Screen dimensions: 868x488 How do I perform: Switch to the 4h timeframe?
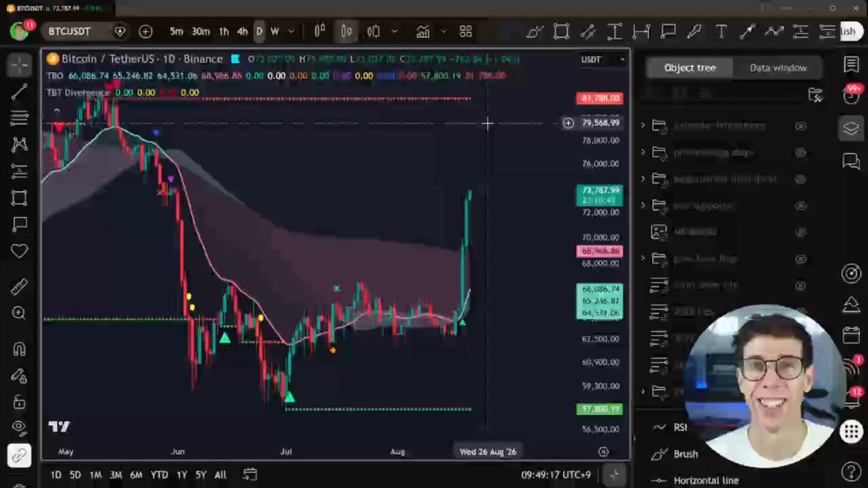click(x=242, y=32)
